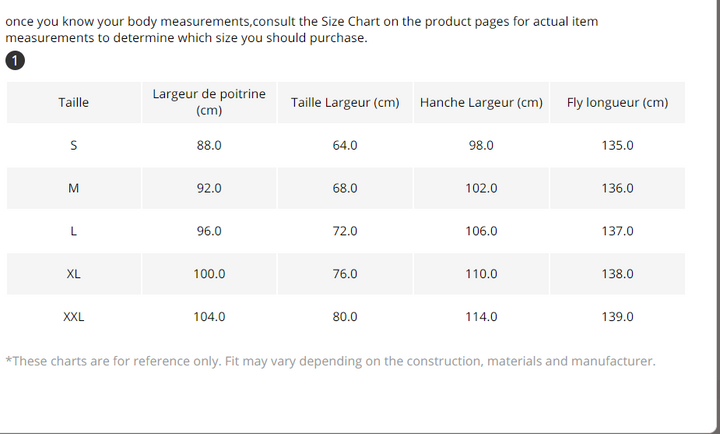
Task: Click the L size row label
Action: [73, 231]
